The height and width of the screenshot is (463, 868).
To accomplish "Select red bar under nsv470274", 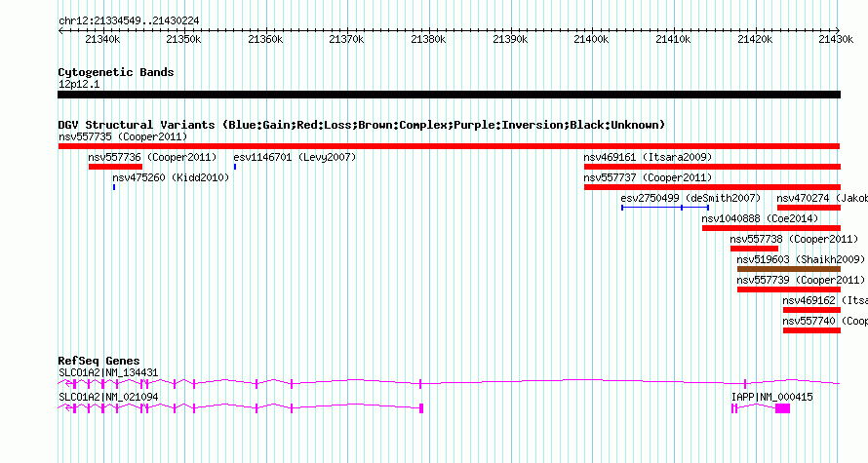I will tap(809, 208).
